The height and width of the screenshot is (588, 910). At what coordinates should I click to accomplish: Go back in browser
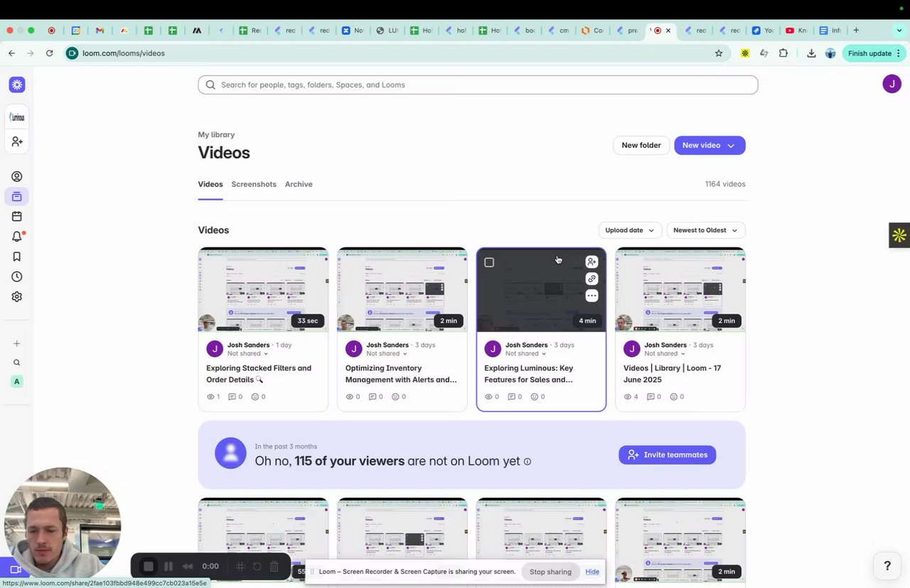click(11, 53)
